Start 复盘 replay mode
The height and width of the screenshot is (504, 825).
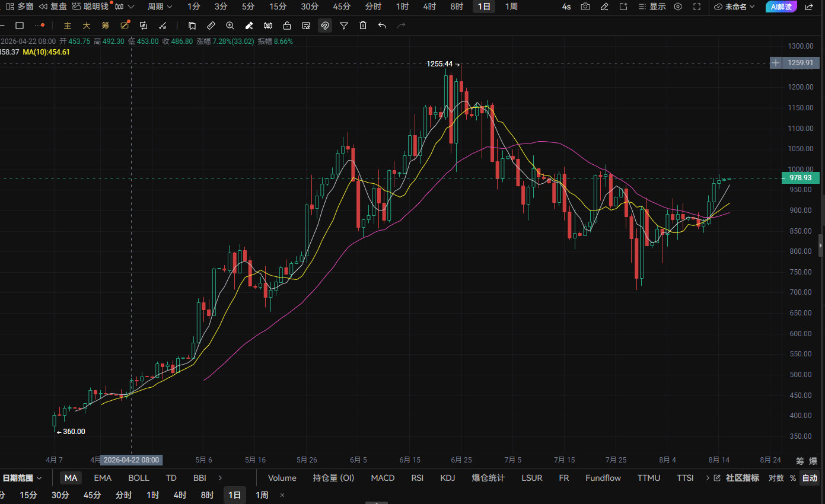[x=53, y=7]
